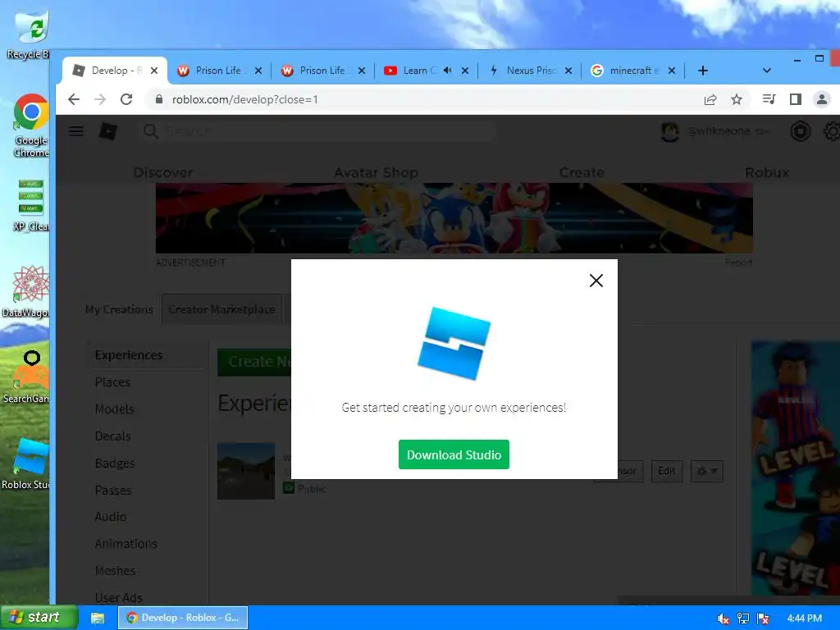Share this page icon
Screen dimensions: 840x630
point(710,99)
